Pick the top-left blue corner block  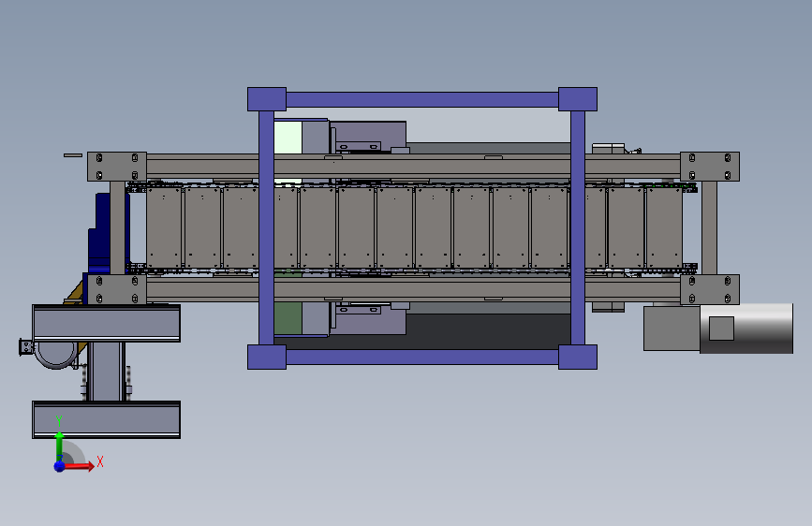point(267,99)
